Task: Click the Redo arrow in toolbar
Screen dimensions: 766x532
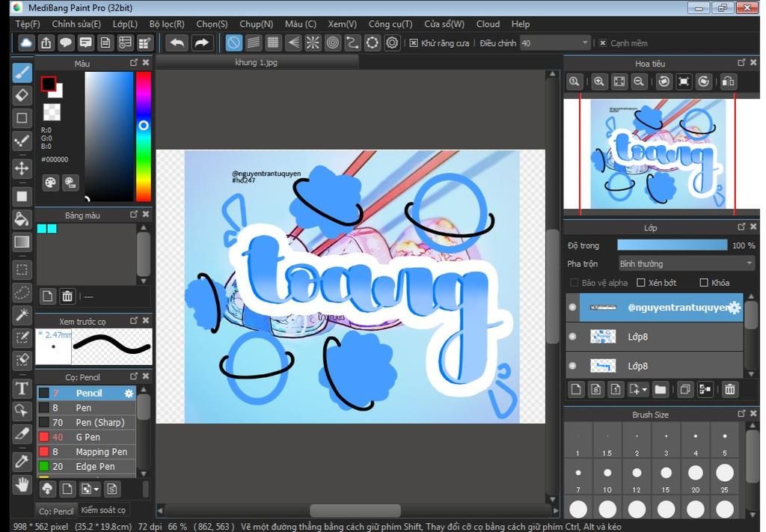Action: coord(201,43)
